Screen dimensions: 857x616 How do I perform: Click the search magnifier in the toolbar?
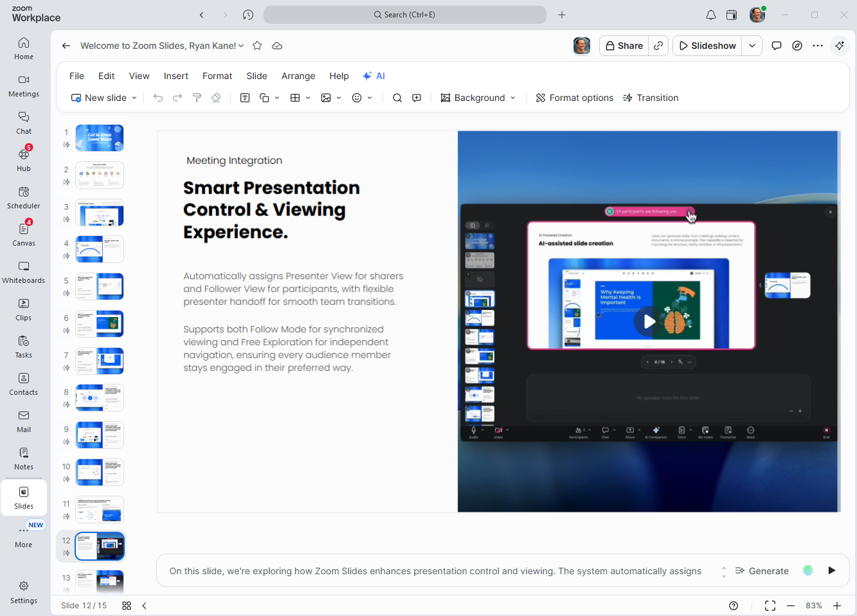397,98
